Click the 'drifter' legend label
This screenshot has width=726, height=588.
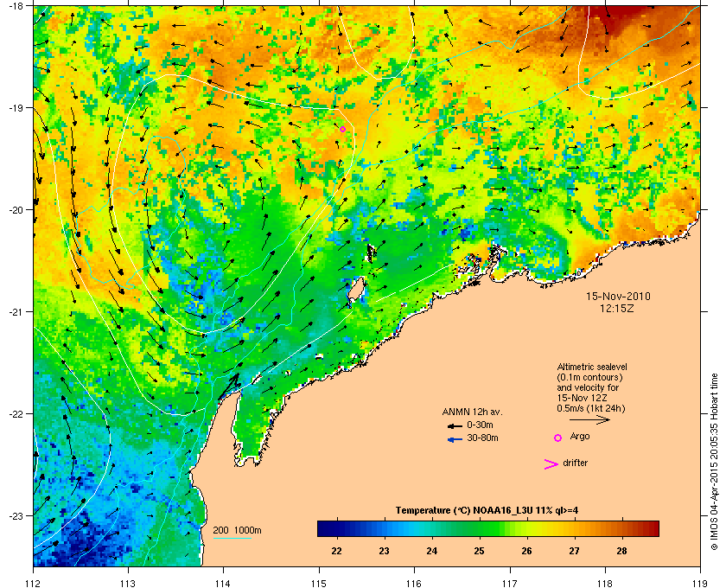[x=575, y=463]
